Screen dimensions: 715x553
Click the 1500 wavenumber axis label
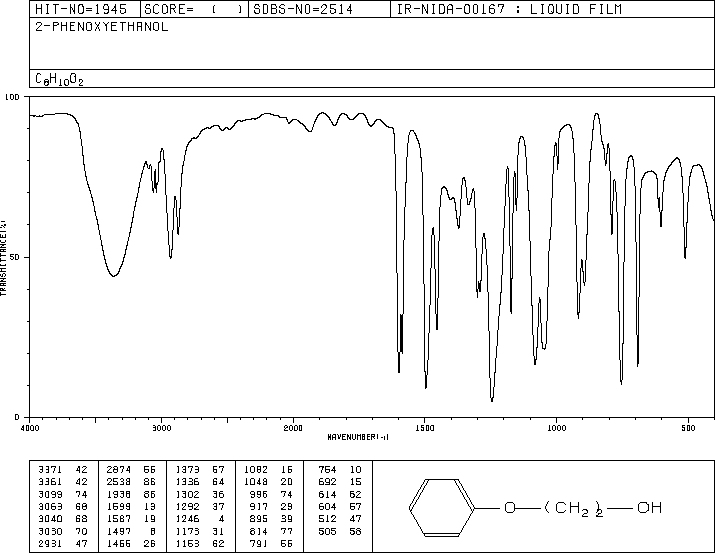tap(425, 428)
